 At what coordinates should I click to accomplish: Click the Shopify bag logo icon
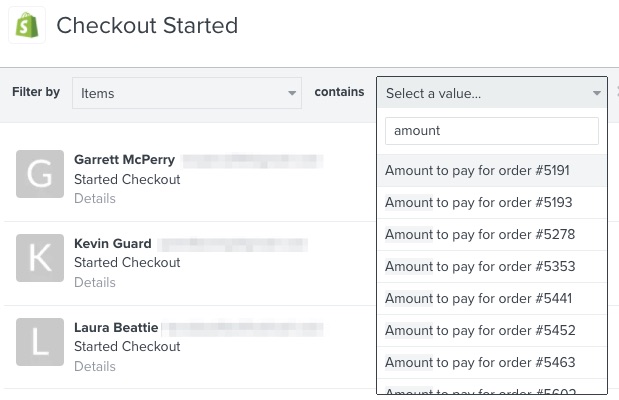click(x=27, y=26)
